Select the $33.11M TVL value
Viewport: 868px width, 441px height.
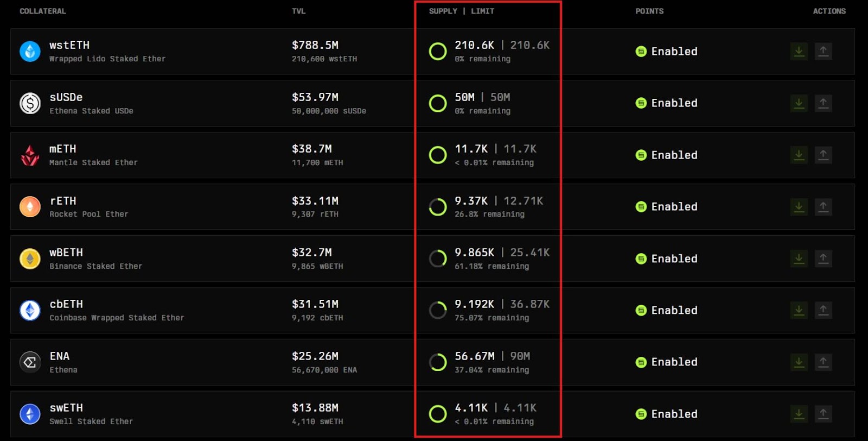coord(315,201)
